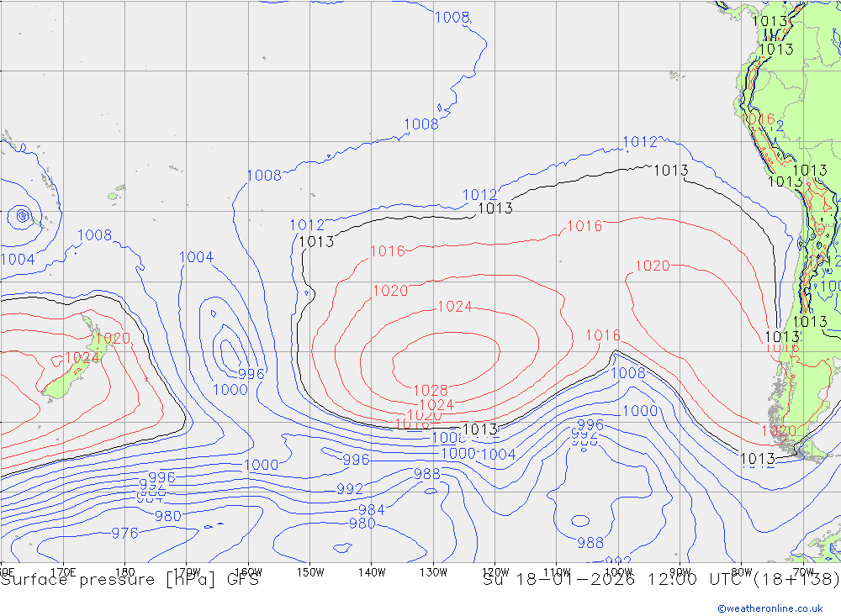
Task: Click the blue 1004 label near 170W
Action: pyautogui.click(x=196, y=257)
